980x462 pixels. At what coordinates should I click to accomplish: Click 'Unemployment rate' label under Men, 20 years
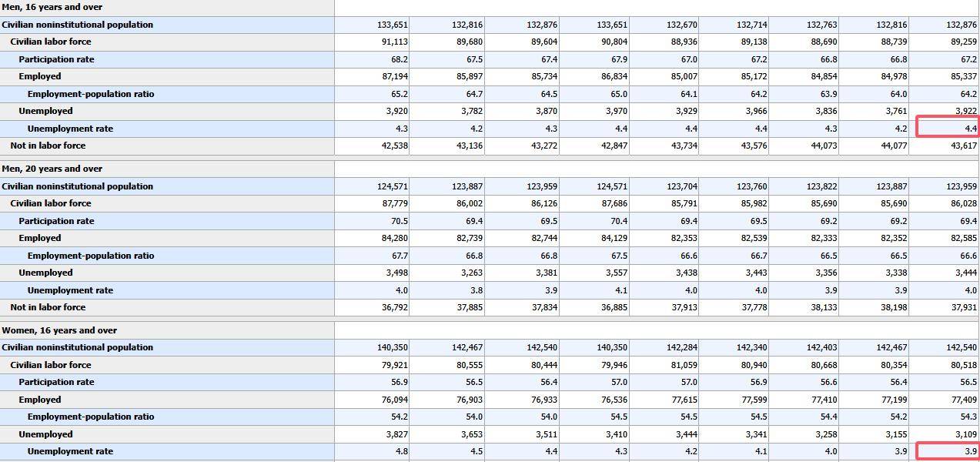click(x=70, y=290)
